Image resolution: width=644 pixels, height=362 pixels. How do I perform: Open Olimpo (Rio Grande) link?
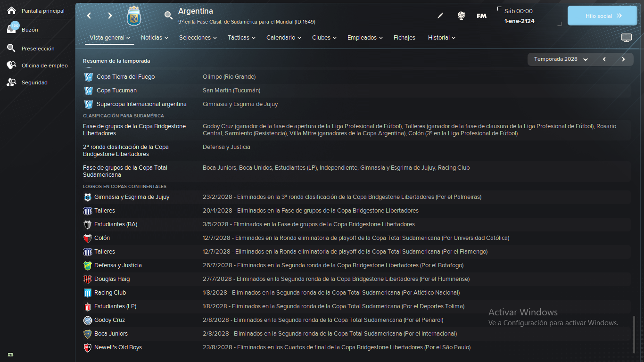tap(229, 77)
